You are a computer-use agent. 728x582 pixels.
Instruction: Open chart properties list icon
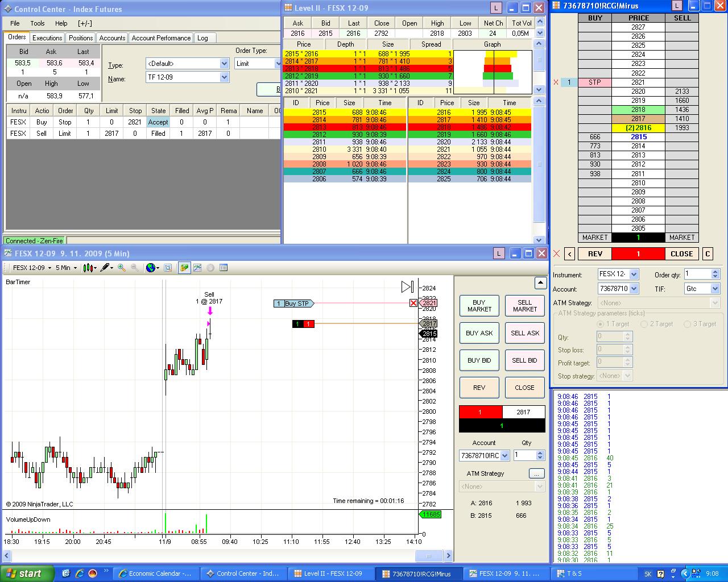tap(224, 268)
